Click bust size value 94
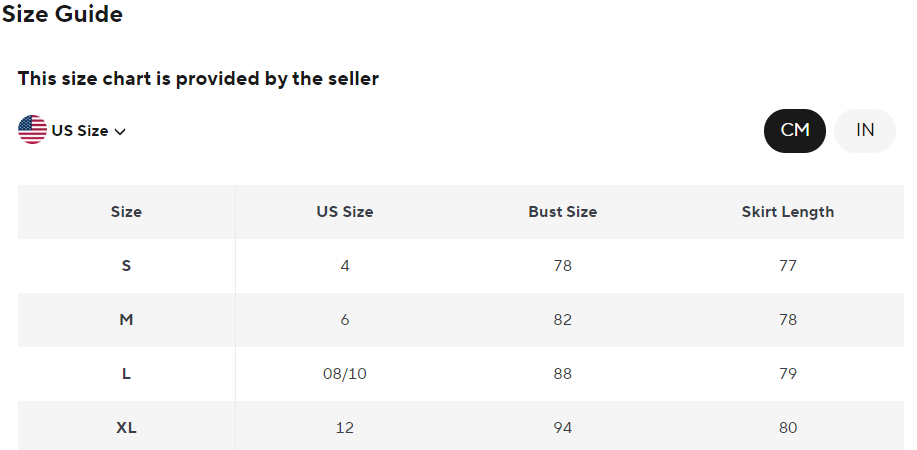917x450 pixels. point(563,428)
